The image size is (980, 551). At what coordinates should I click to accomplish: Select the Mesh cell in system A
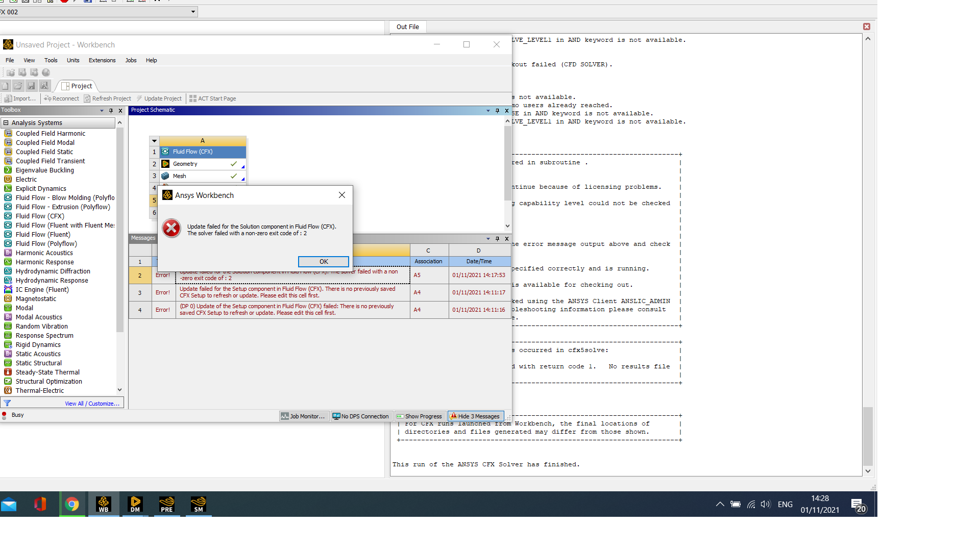(x=203, y=176)
